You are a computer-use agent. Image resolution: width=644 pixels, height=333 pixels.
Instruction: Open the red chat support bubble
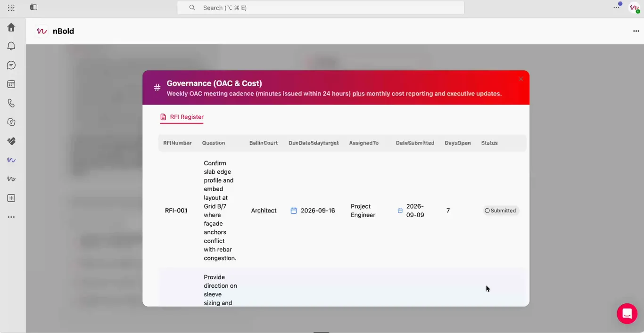click(x=627, y=314)
